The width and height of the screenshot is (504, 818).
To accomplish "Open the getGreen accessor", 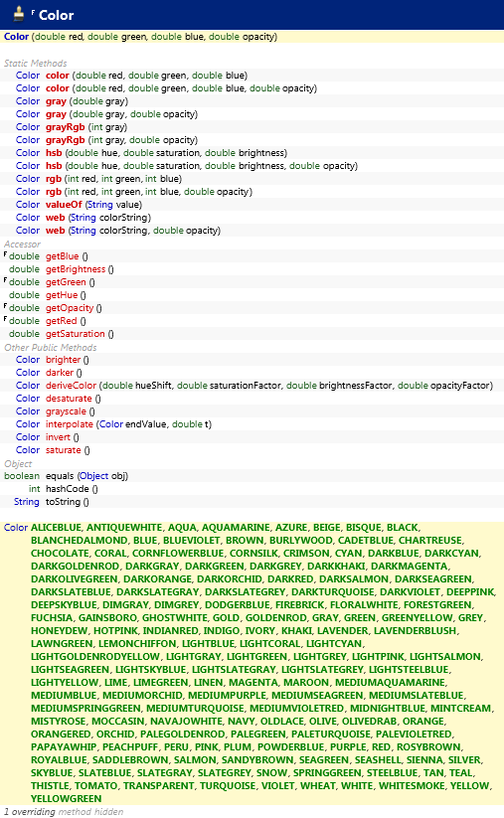I will (x=66, y=282).
